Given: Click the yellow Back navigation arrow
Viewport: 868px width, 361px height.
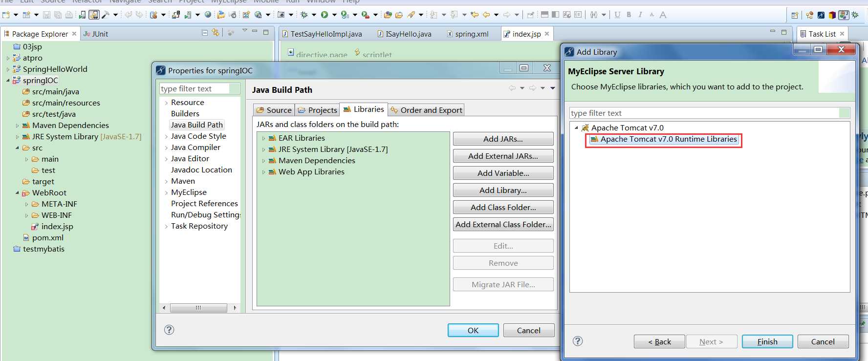Looking at the screenshot, I should 486,15.
